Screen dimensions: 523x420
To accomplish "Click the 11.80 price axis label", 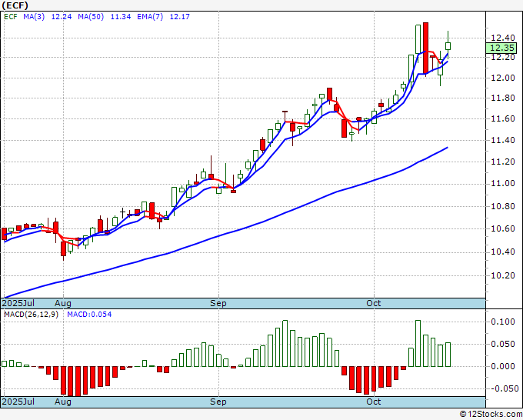I will coord(503,98).
